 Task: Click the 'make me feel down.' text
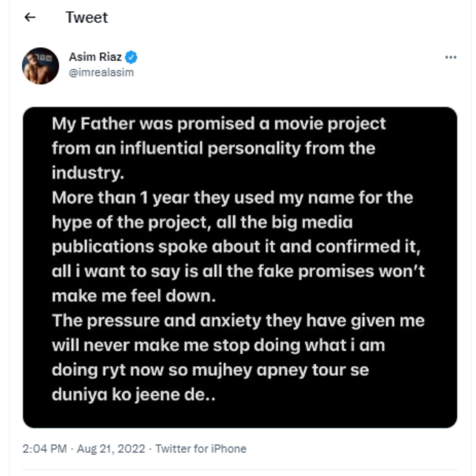134,296
